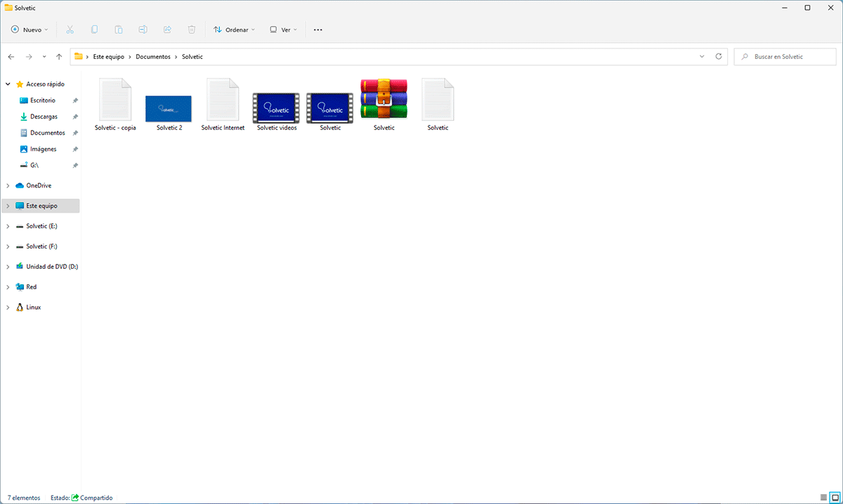Open the address bar history dropdown
This screenshot has height=504, width=843.
pos(702,56)
